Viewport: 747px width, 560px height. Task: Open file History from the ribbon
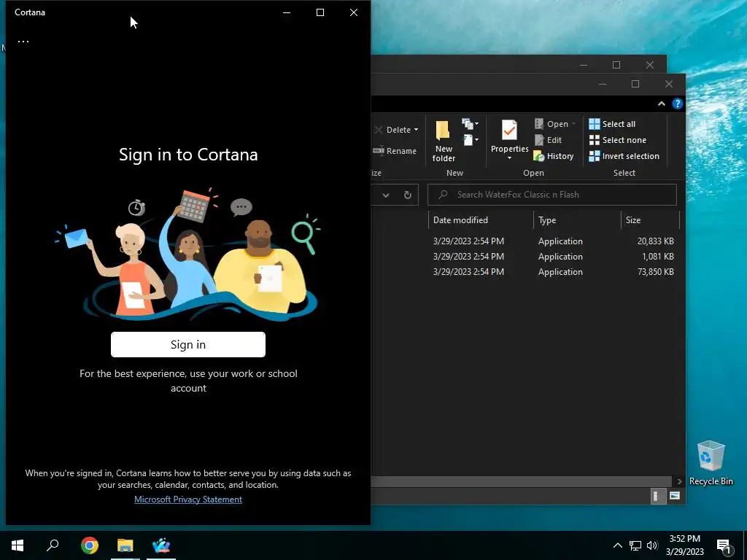pyautogui.click(x=554, y=156)
